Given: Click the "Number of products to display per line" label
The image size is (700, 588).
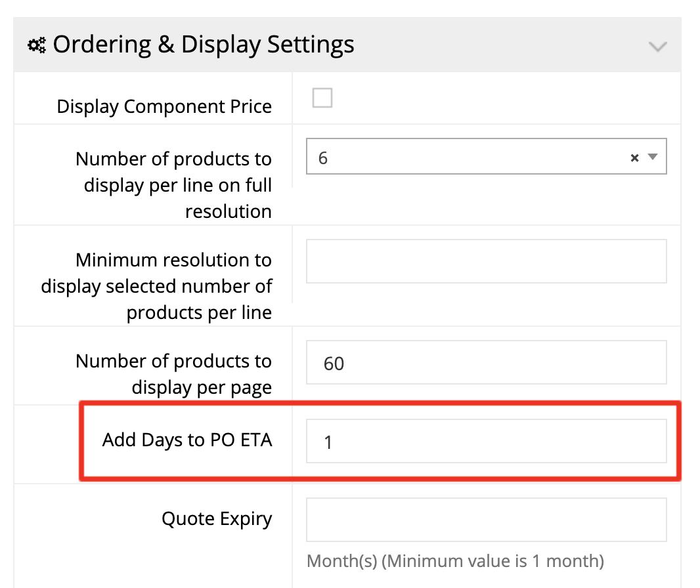Looking at the screenshot, I should click(174, 185).
